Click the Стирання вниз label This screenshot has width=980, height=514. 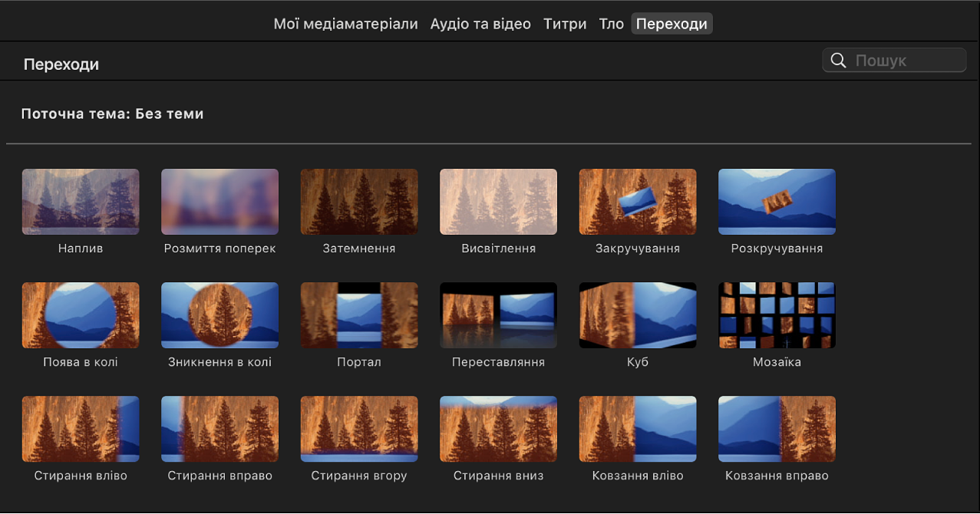(498, 476)
